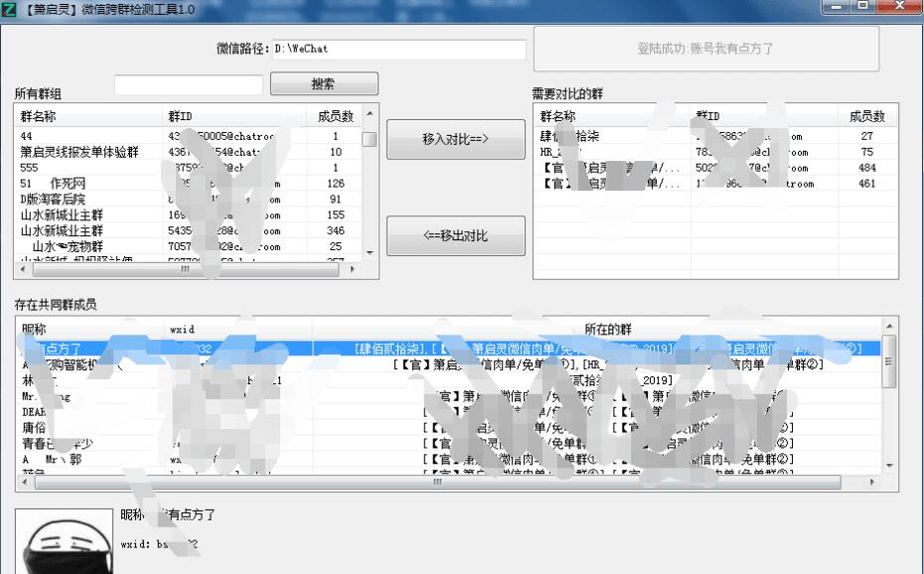Click the <==移出对比 button

(x=455, y=236)
